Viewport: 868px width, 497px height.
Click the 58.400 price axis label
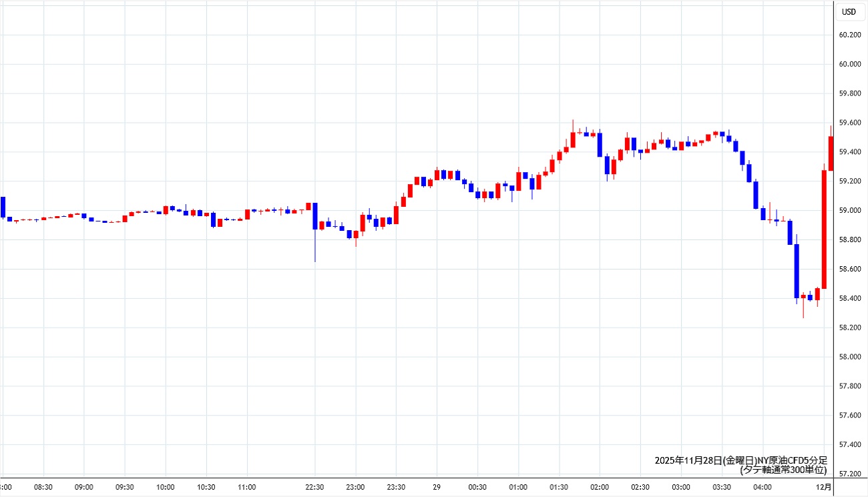(x=849, y=298)
